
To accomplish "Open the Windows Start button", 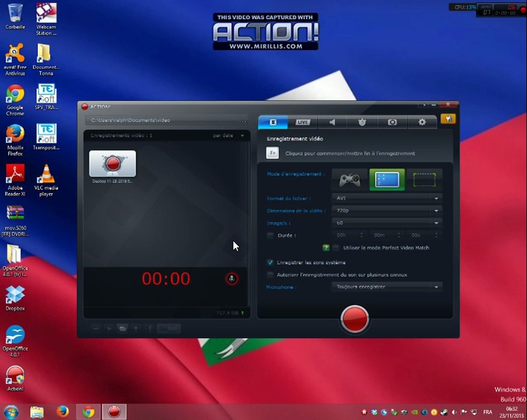I will tap(11, 412).
